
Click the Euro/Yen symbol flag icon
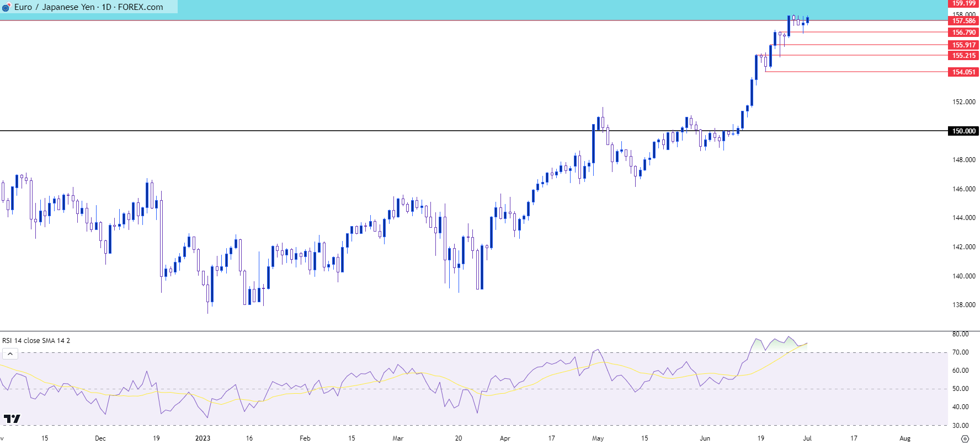[x=6, y=7]
